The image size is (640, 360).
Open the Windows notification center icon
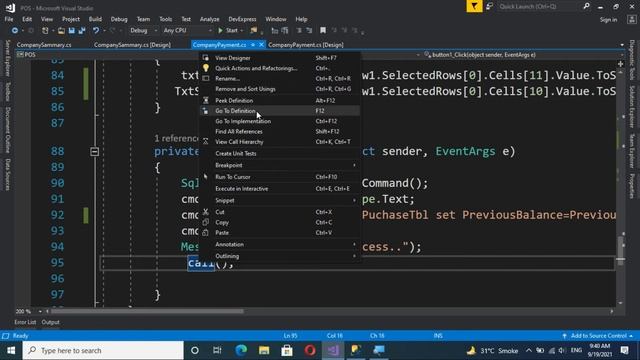[x=624, y=350]
